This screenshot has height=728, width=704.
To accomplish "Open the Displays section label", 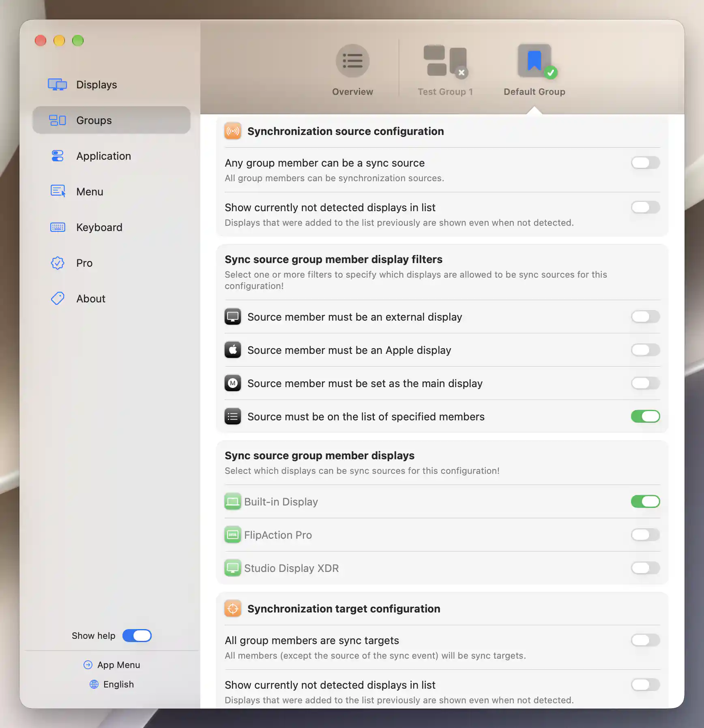I will click(97, 85).
